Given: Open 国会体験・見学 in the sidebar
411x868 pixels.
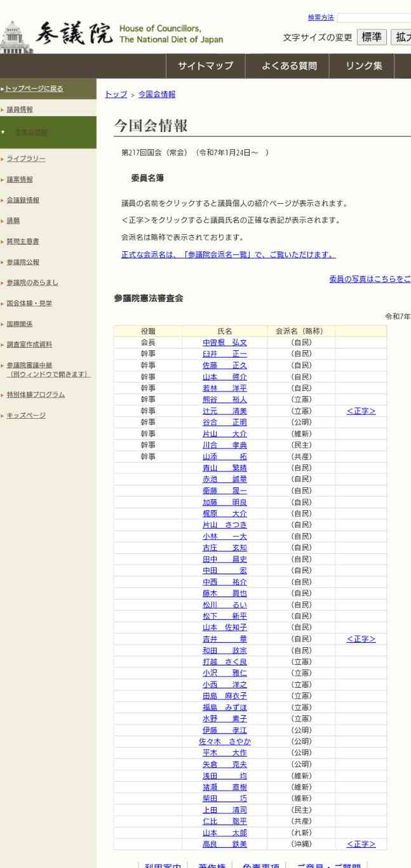Looking at the screenshot, I should click(29, 303).
